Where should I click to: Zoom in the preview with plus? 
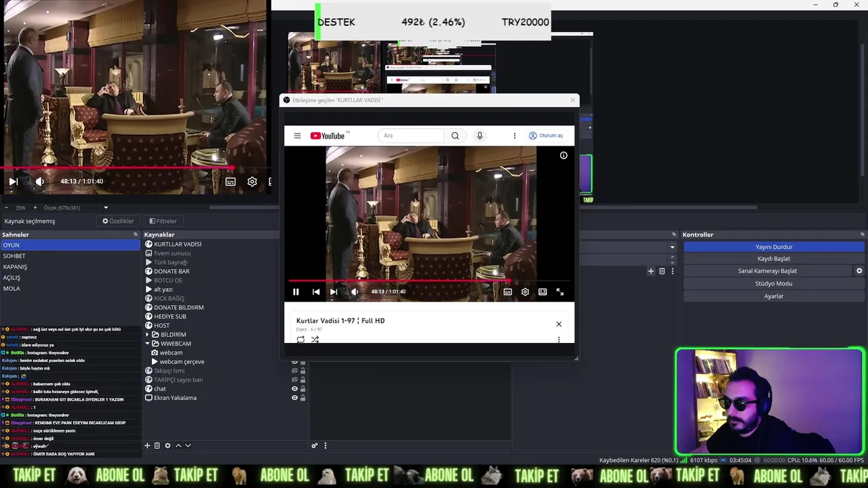(x=35, y=207)
